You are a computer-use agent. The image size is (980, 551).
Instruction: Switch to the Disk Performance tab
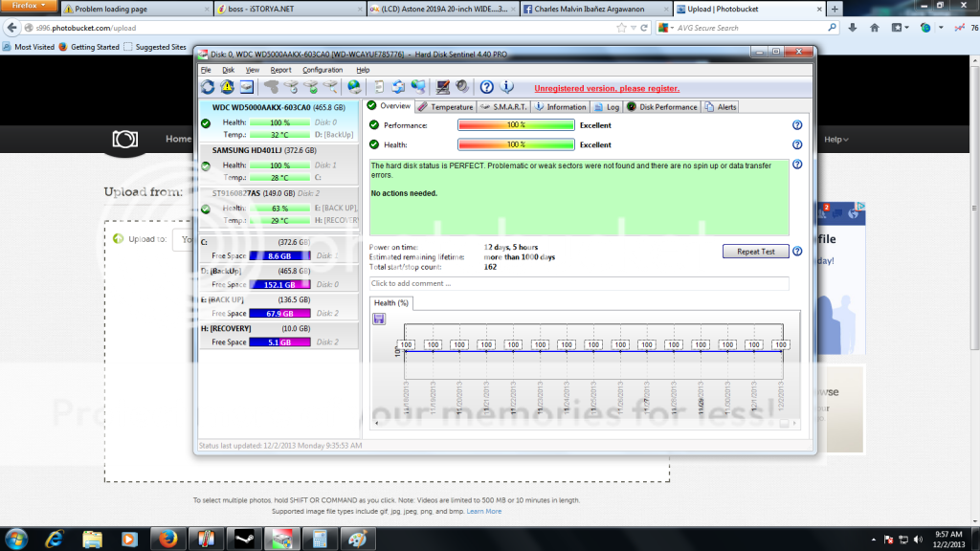pyautogui.click(x=662, y=107)
